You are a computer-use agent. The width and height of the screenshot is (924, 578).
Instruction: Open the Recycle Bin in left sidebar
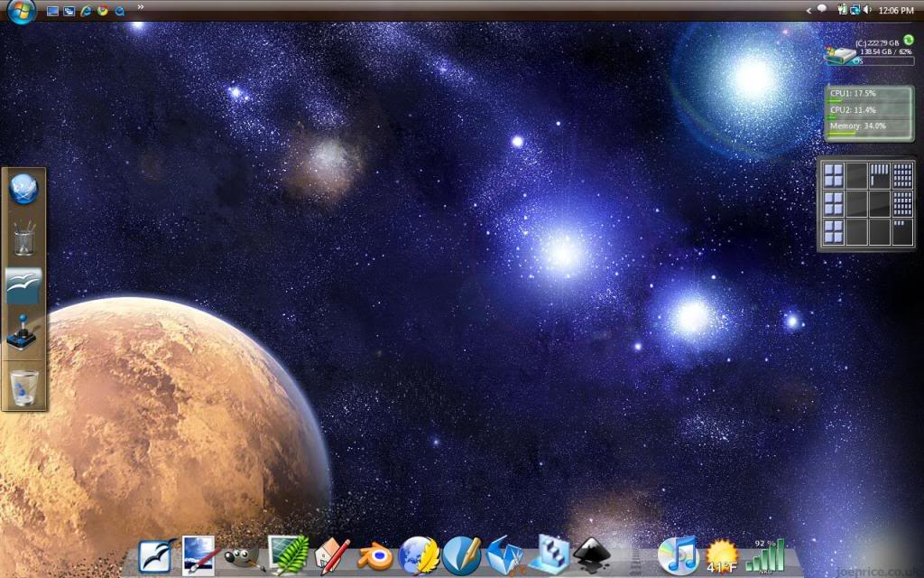(24, 387)
